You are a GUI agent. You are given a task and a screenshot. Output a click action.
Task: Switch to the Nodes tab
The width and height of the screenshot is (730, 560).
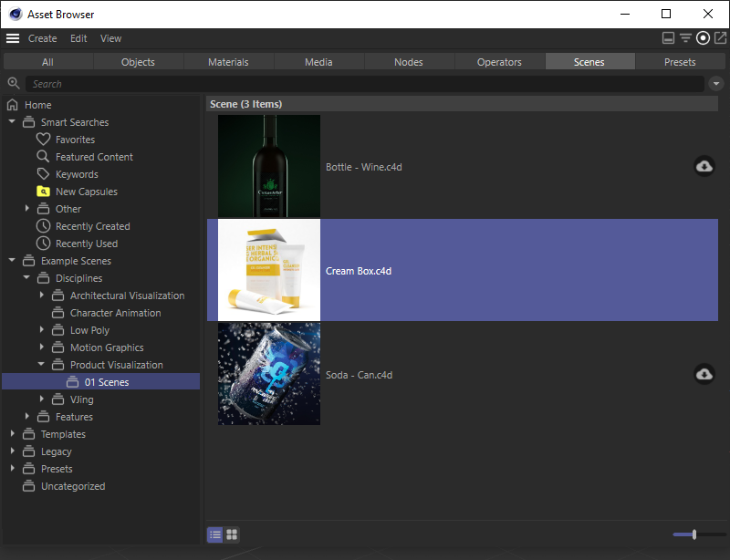pos(409,61)
